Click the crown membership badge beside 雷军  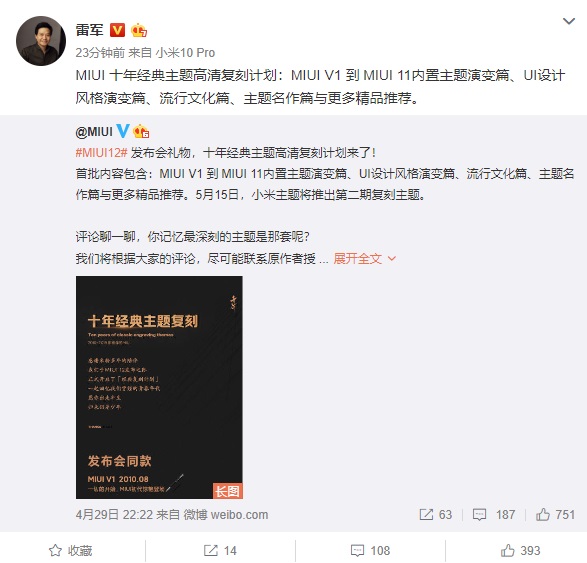click(139, 30)
